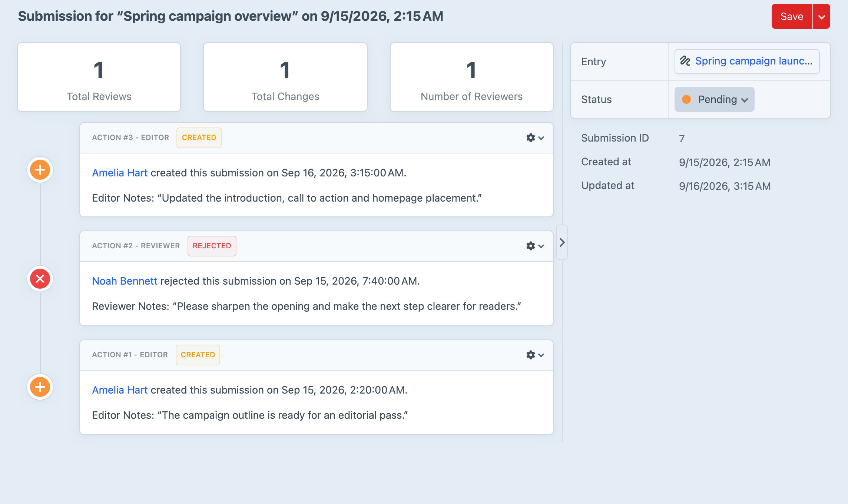Open Amelia Hart link in Action #1
Screen dimensions: 848x504
(120, 390)
